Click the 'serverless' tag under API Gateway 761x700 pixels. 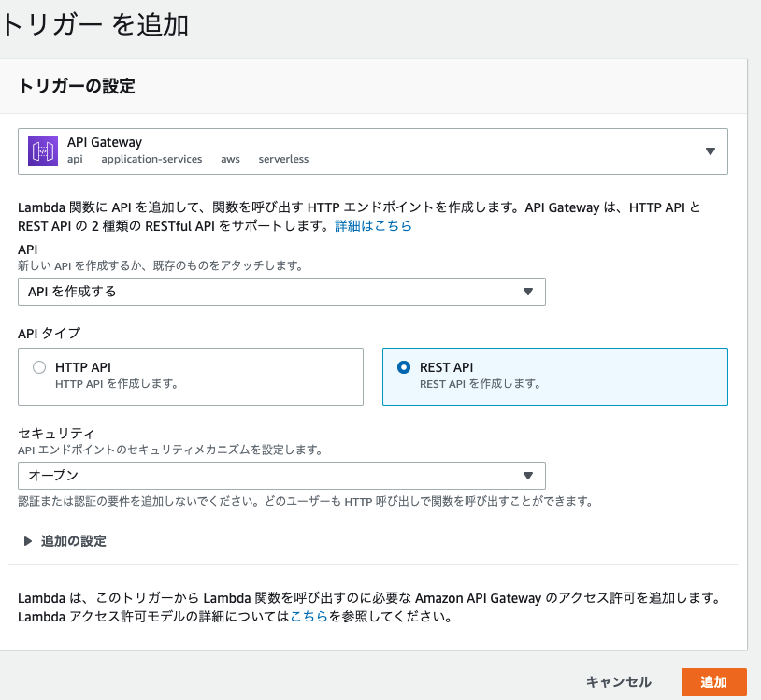click(283, 159)
